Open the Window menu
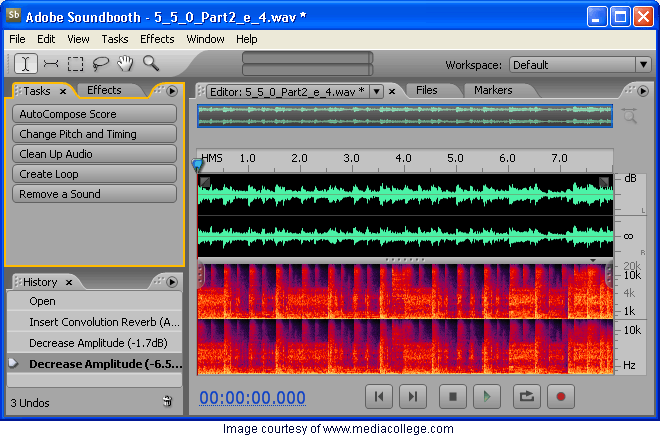Image resolution: width=660 pixels, height=436 pixels. (x=205, y=39)
